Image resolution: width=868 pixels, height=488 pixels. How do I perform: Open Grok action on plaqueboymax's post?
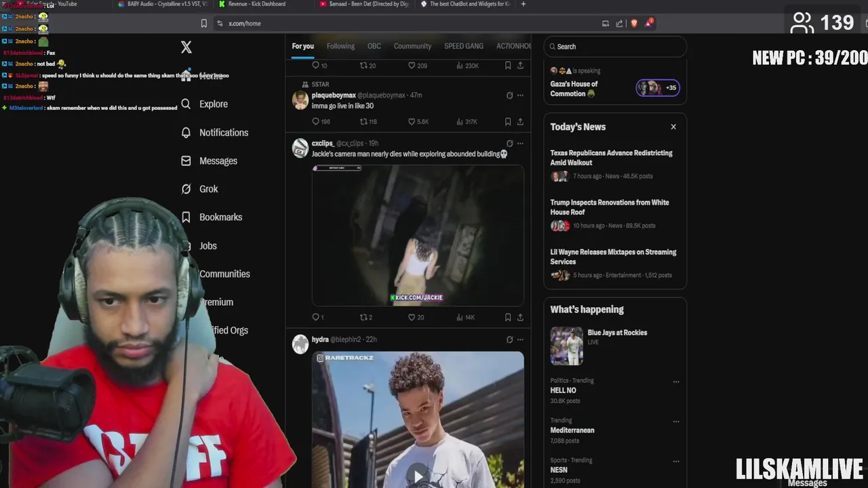click(509, 95)
